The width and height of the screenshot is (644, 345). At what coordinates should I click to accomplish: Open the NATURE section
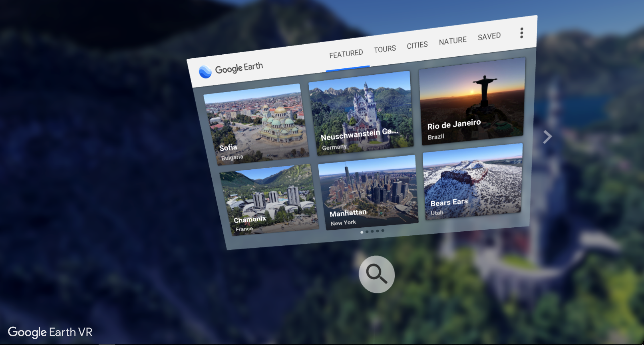pyautogui.click(x=452, y=40)
